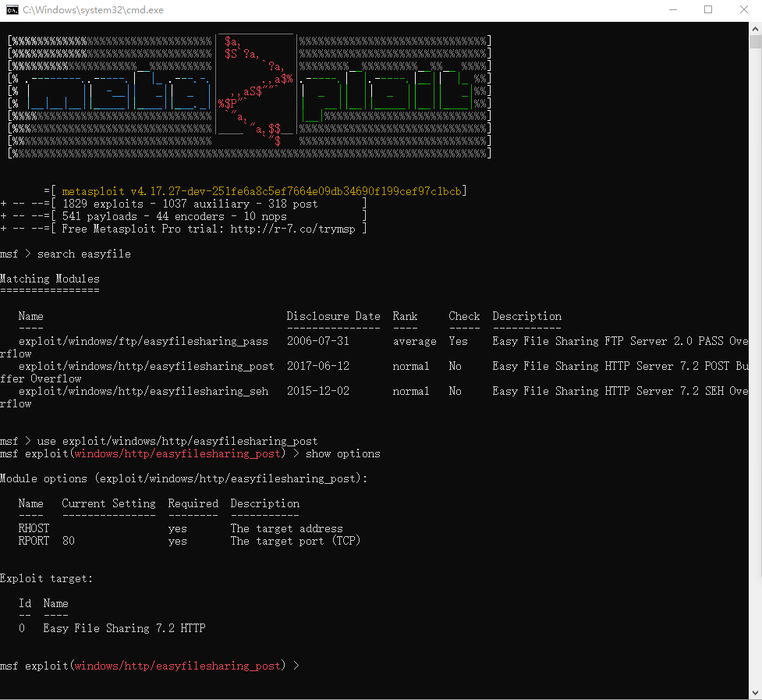Click the blue 'meta' ASCII art logo

click(x=119, y=90)
